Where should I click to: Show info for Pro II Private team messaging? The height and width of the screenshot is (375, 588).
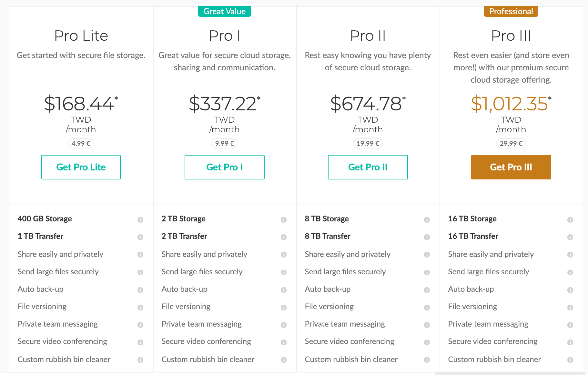point(427,325)
